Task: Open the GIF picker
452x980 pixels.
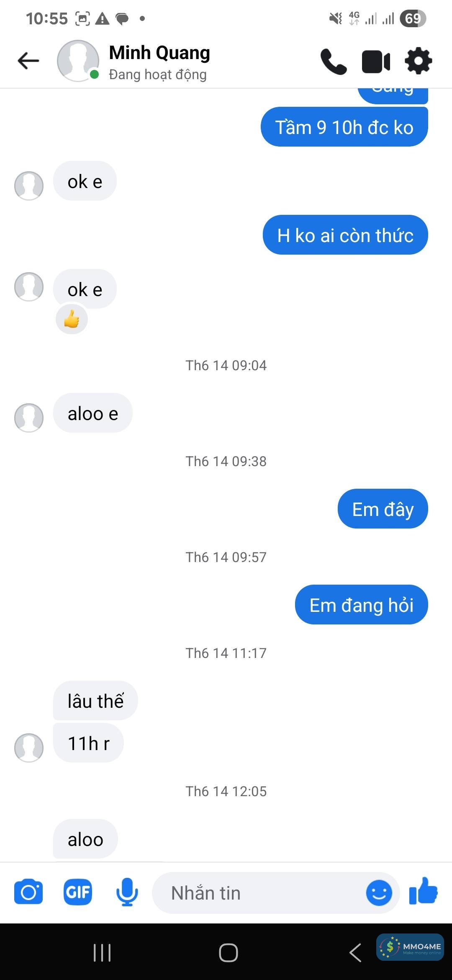Action: pos(78,892)
